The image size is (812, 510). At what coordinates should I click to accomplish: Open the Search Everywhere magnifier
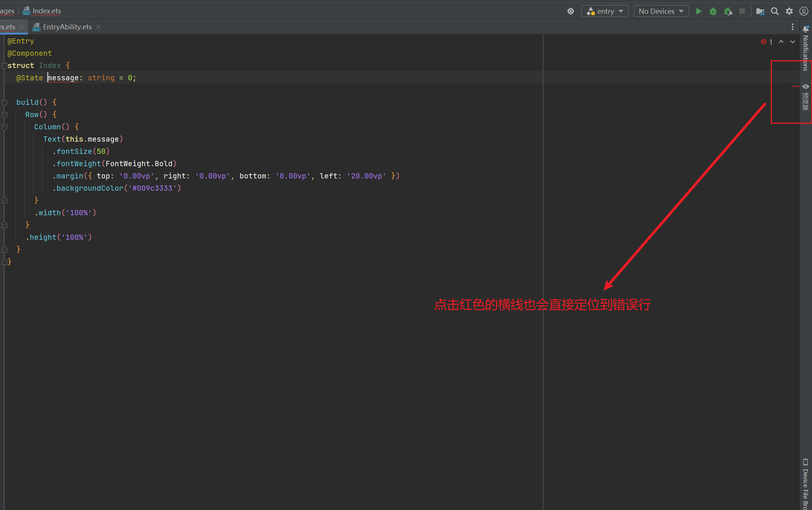click(x=774, y=11)
